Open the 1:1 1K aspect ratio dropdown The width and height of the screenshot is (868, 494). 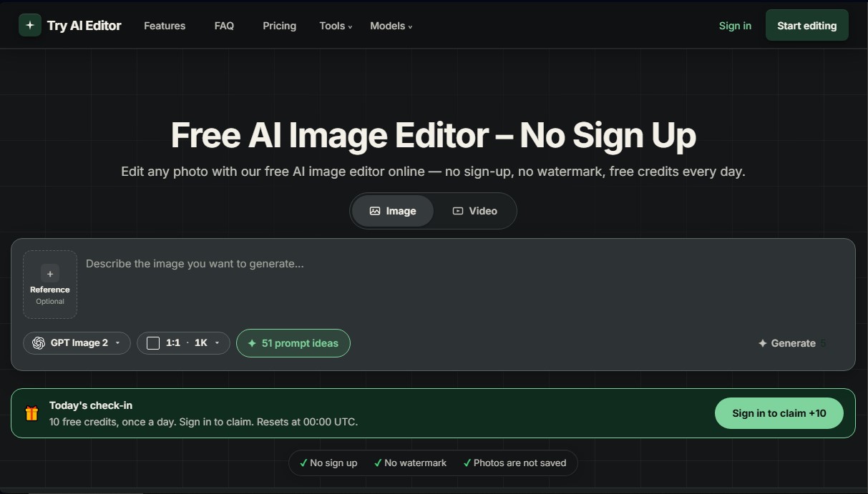[x=183, y=343]
